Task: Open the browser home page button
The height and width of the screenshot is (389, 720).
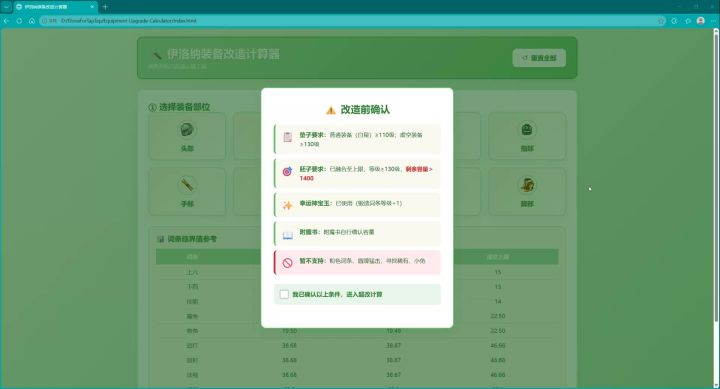Action: [32, 21]
